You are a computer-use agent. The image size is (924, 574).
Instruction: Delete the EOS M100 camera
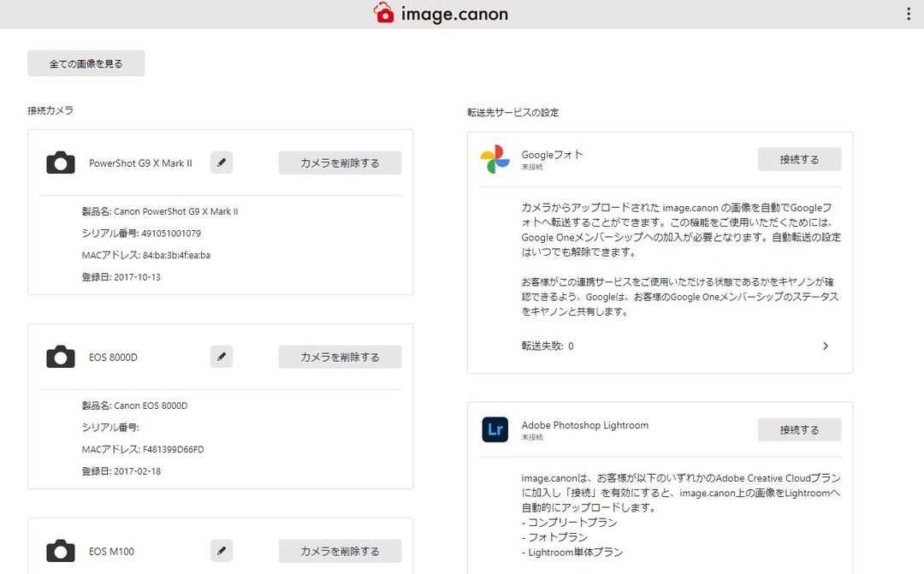tap(340, 551)
